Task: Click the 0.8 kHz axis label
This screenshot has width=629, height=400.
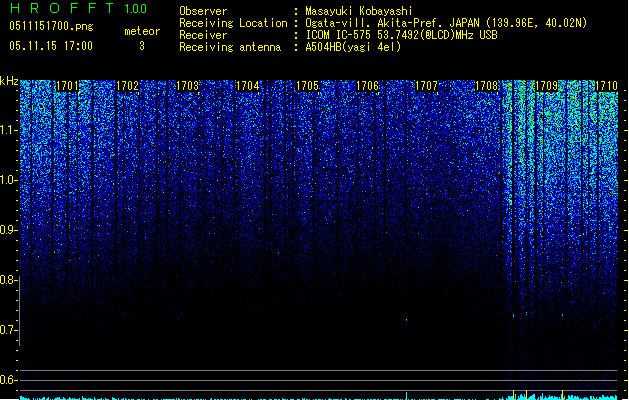Action: [x=9, y=280]
